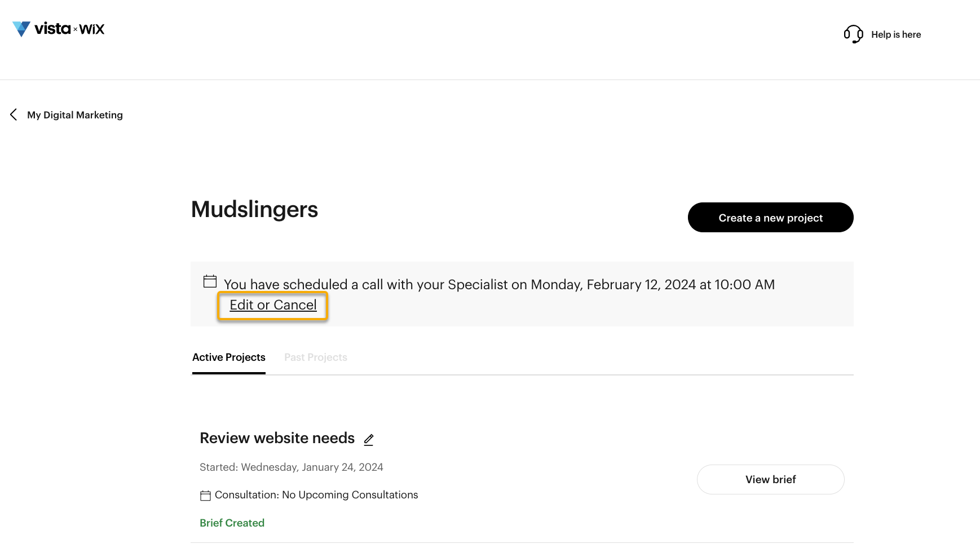Click the scheduled call notification text

[x=499, y=285]
